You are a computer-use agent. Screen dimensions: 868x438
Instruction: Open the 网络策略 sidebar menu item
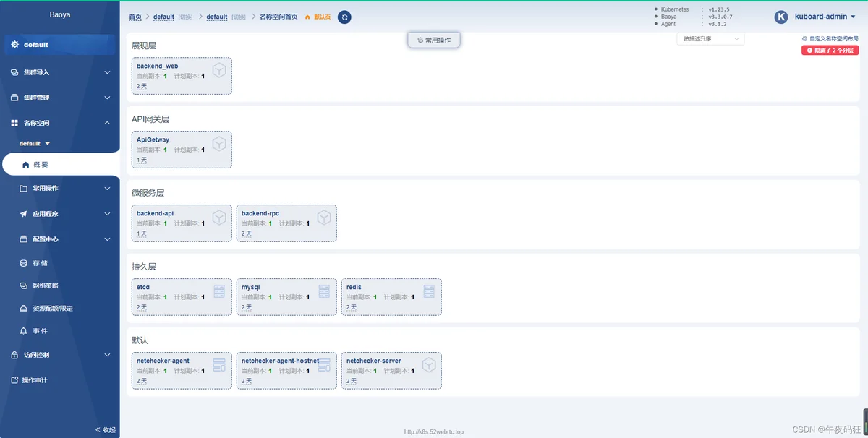pos(60,286)
